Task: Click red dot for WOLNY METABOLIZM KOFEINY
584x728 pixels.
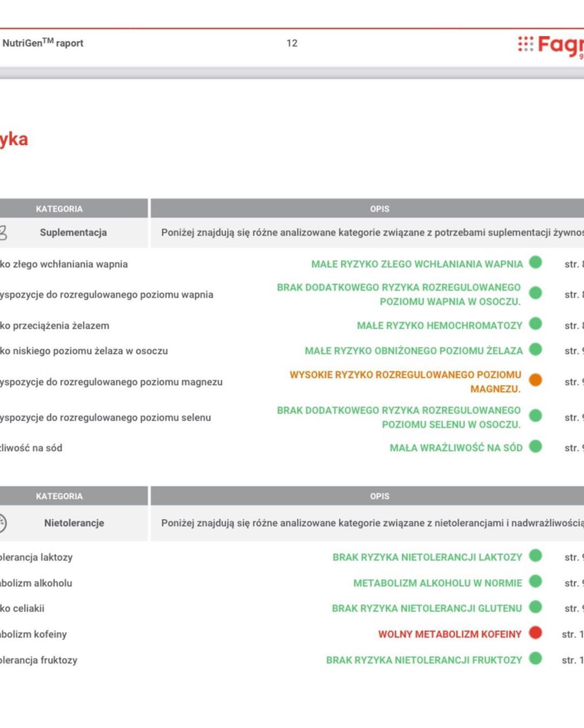Action: pos(535,633)
